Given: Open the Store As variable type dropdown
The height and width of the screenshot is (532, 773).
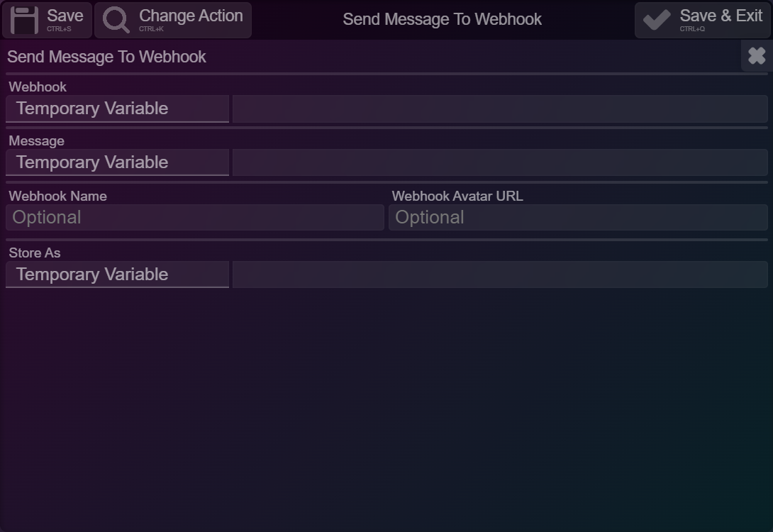Looking at the screenshot, I should pyautogui.click(x=117, y=274).
